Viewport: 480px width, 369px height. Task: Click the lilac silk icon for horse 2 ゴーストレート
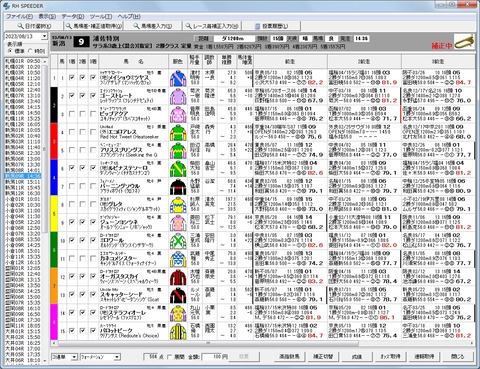tap(178, 96)
